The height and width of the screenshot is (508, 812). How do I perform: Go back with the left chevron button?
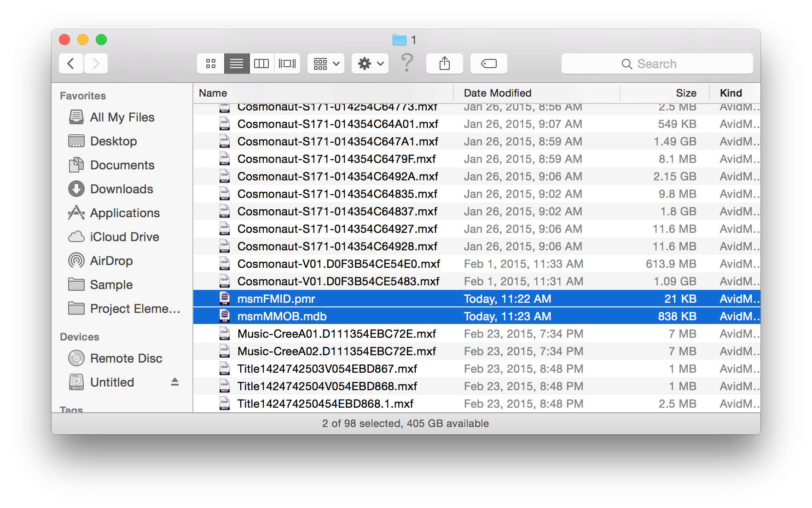click(x=71, y=63)
